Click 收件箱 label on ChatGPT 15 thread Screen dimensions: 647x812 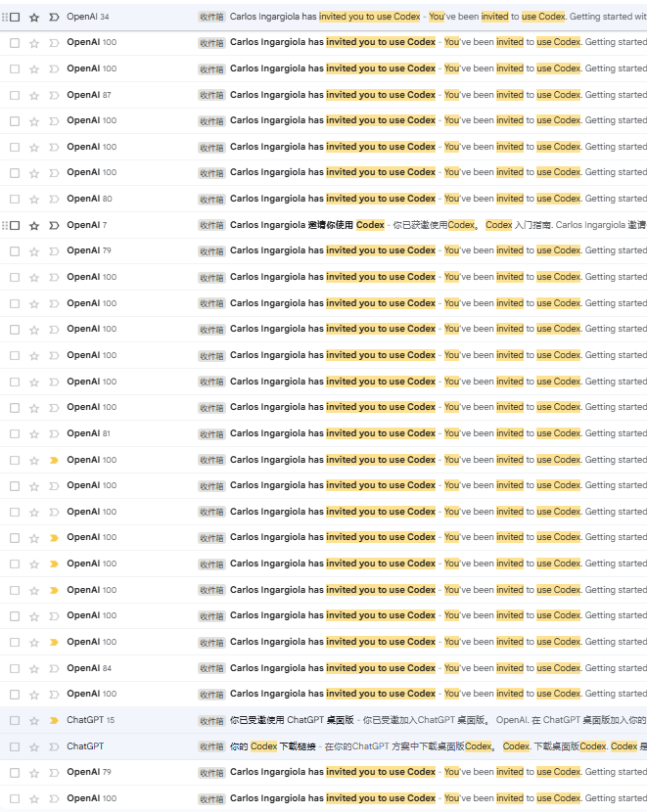point(211,720)
